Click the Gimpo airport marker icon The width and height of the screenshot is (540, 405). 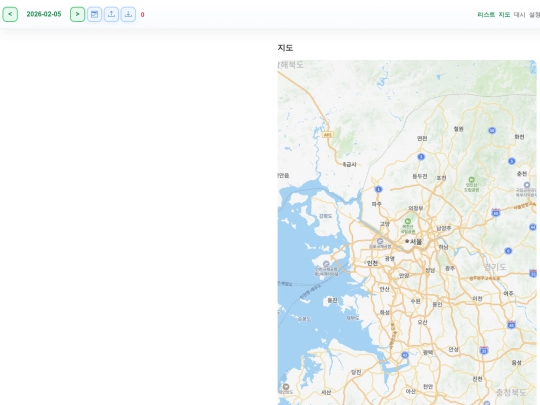tap(380, 241)
